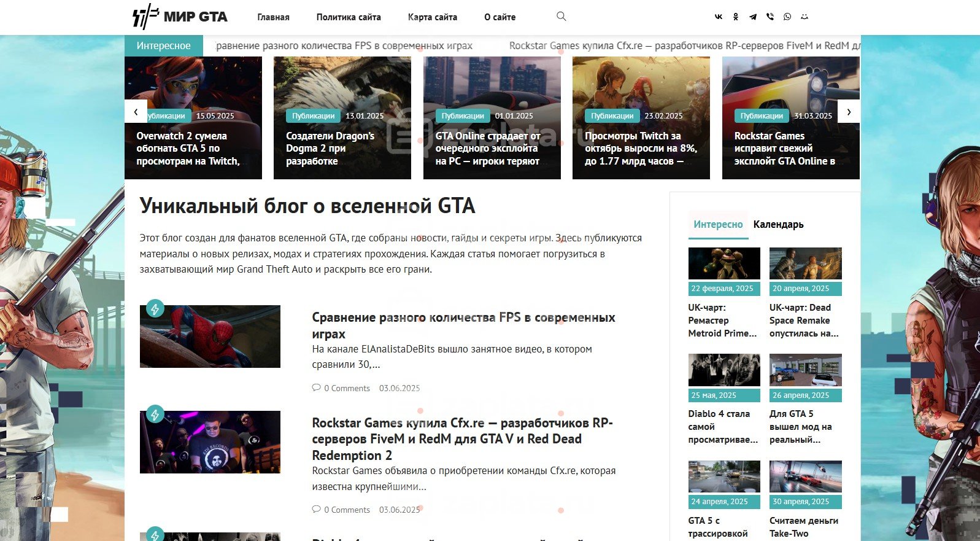Click comments icon under FPS comparison article

tap(316, 387)
